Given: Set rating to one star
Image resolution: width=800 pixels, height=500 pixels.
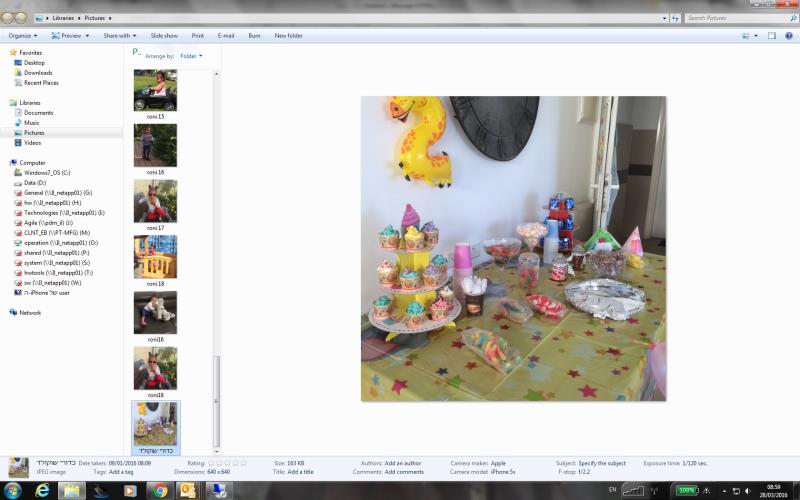Looking at the screenshot, I should tap(211, 463).
